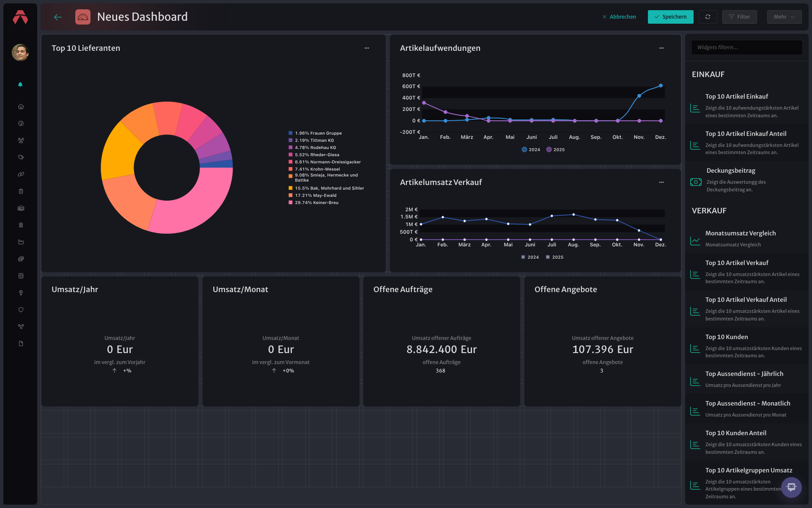The width and height of the screenshot is (812, 508).
Task: Click the Offene Angebote value 107.396 Eur
Action: (x=603, y=349)
